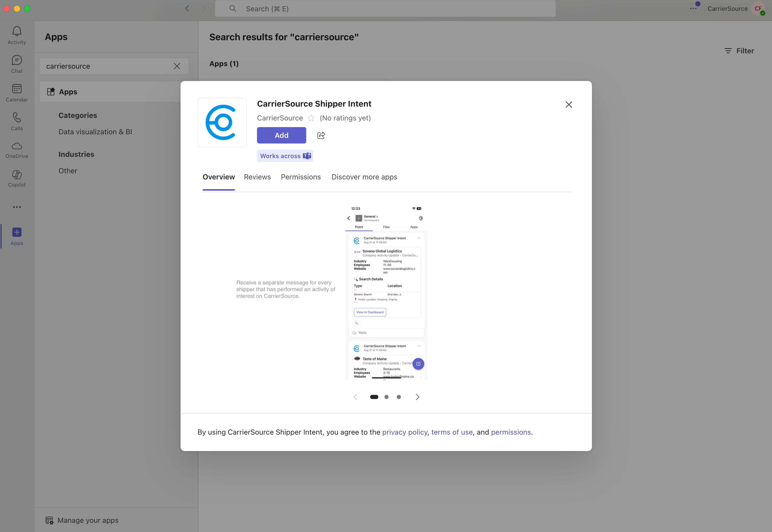
Task: Click the Categories heading
Action: click(x=78, y=115)
